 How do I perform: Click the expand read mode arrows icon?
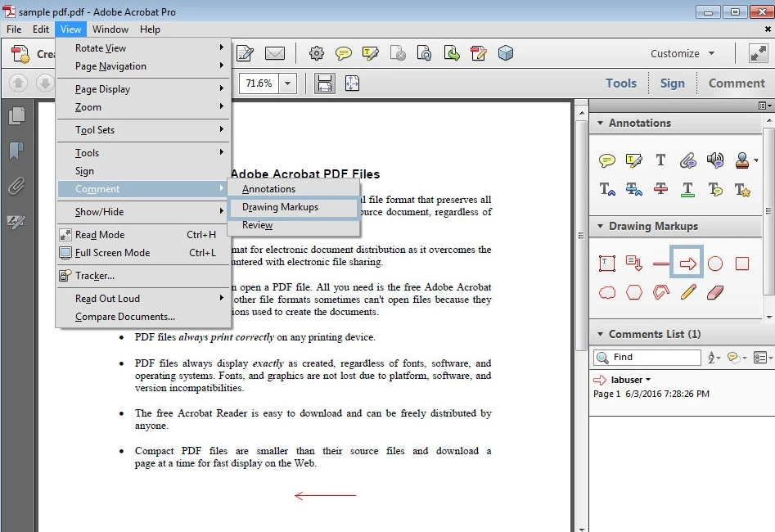(x=758, y=53)
